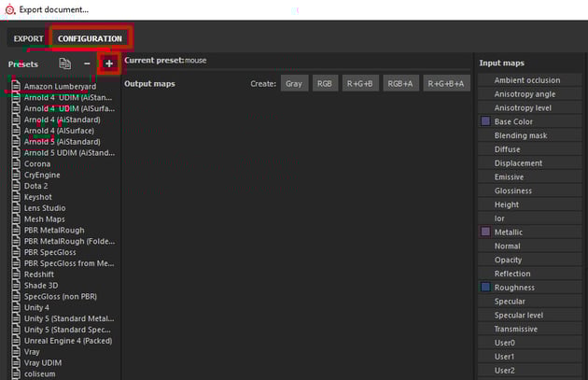Pick the Anisotropy angle input map
This screenshot has height=380, width=588.
click(x=530, y=93)
